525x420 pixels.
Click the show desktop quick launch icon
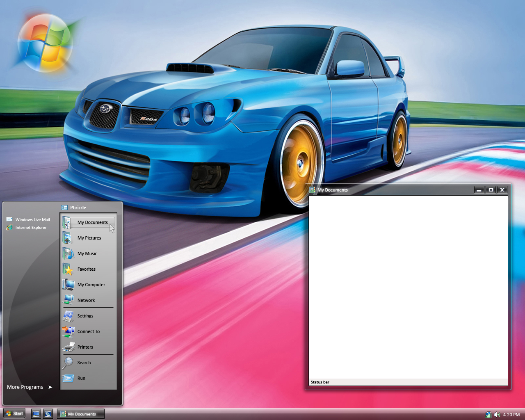[x=36, y=414]
